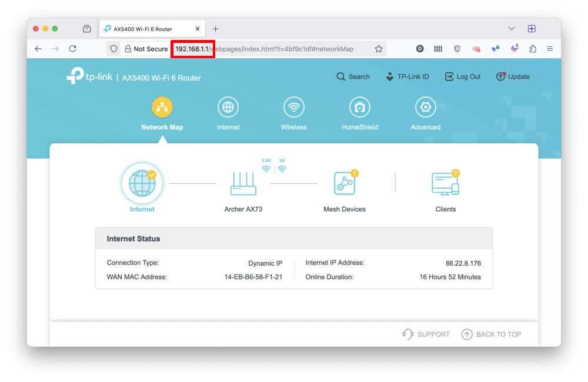Go back to the previous page
This screenshot has height=382, width=588.
38,49
